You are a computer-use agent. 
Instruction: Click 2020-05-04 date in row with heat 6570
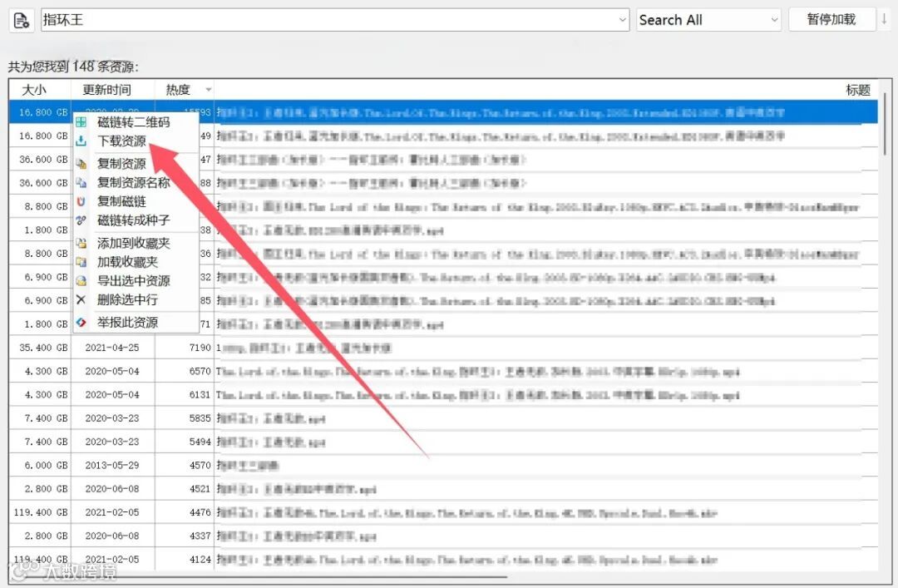(x=112, y=372)
